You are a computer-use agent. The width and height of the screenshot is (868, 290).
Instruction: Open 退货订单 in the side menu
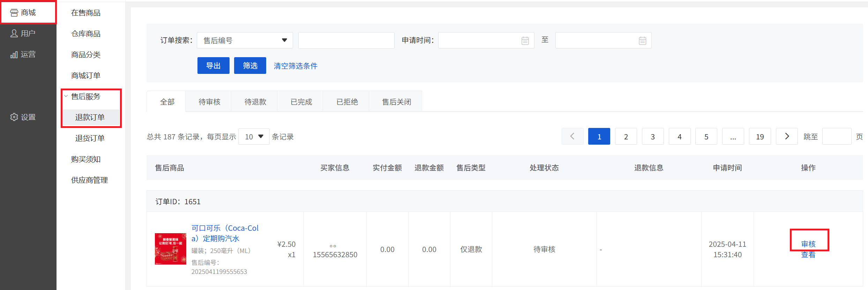point(90,138)
